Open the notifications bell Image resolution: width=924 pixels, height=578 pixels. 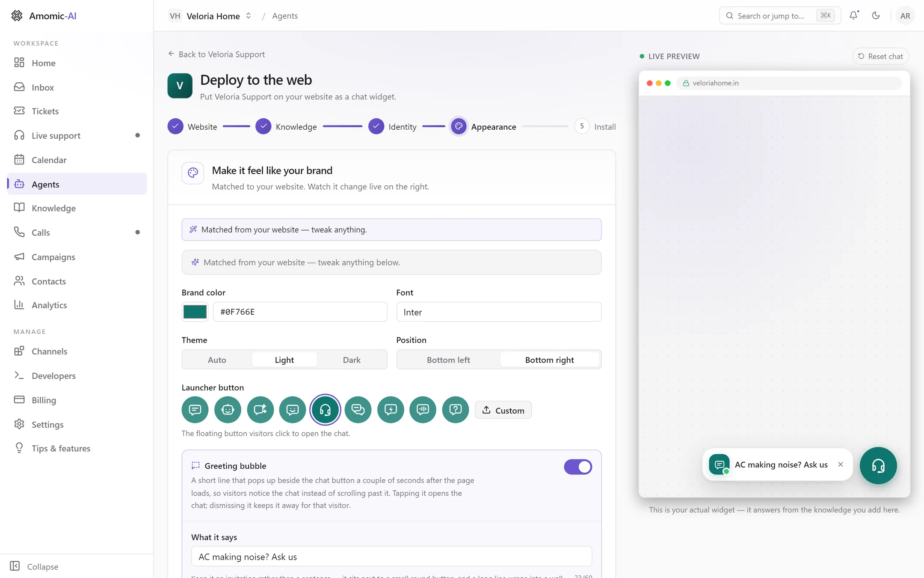point(853,15)
